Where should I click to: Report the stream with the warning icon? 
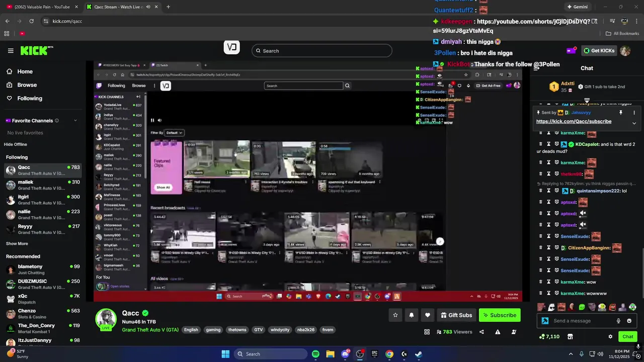click(x=498, y=332)
